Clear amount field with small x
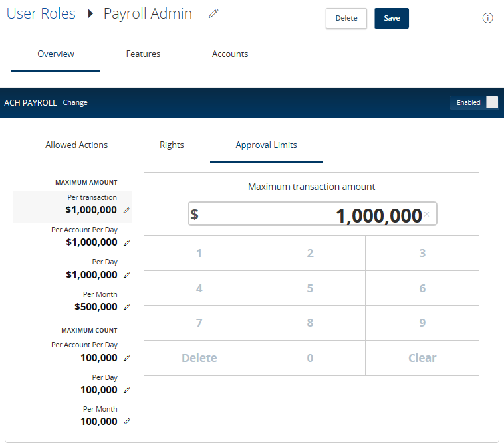Image resolution: width=504 pixels, height=447 pixels. [x=426, y=214]
